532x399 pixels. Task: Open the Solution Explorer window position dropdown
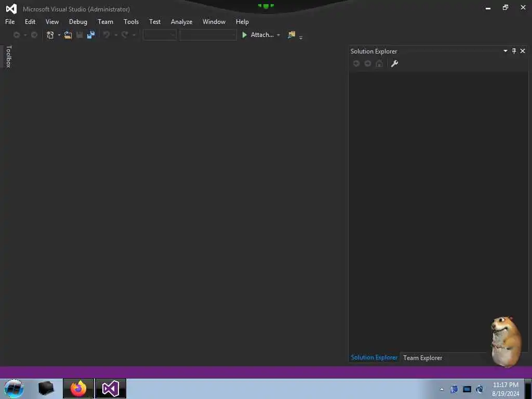[x=505, y=51]
